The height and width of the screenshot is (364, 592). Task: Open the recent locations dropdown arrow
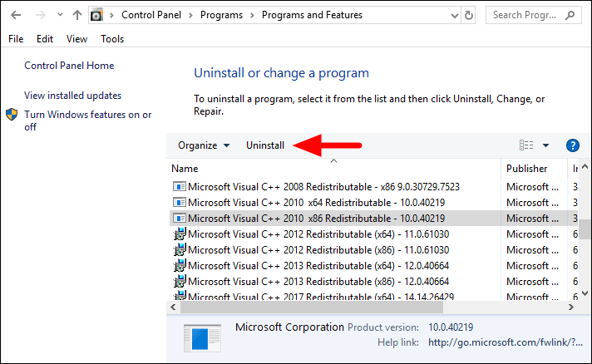pyautogui.click(x=60, y=15)
